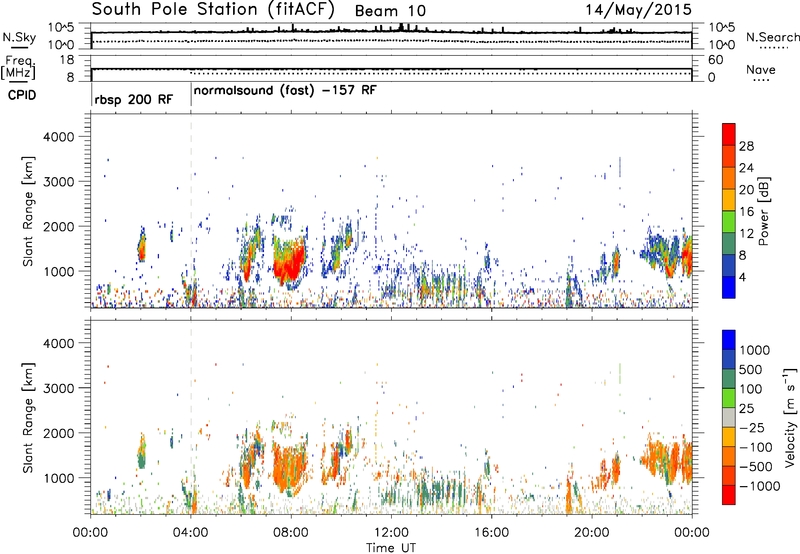Select the 'CPID' row label
The width and height of the screenshot is (800, 554).
click(x=22, y=95)
